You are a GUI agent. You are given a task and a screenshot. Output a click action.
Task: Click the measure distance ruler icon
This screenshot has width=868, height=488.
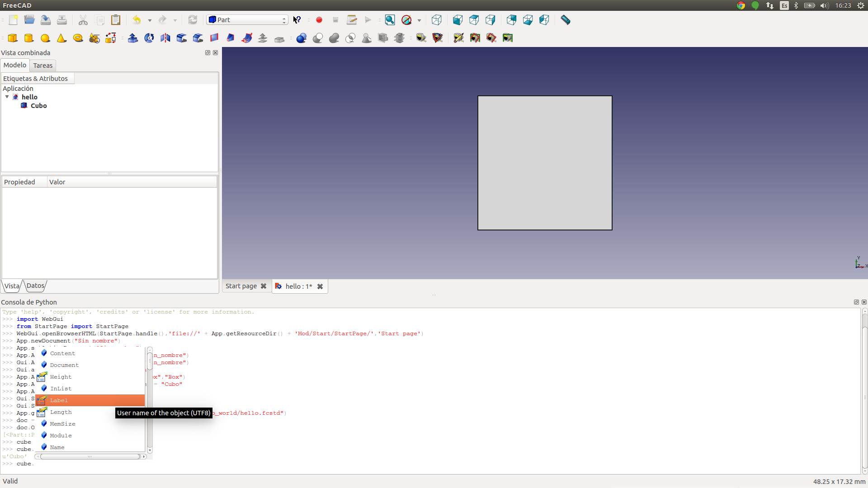point(565,20)
